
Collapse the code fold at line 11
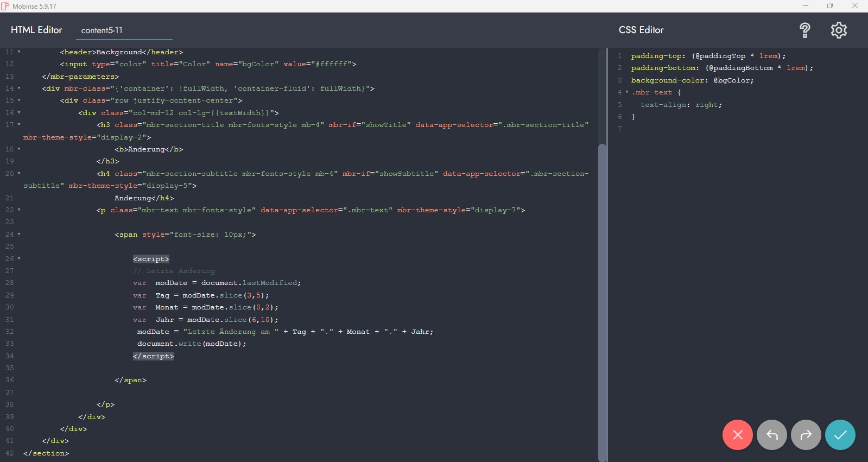[x=19, y=52]
